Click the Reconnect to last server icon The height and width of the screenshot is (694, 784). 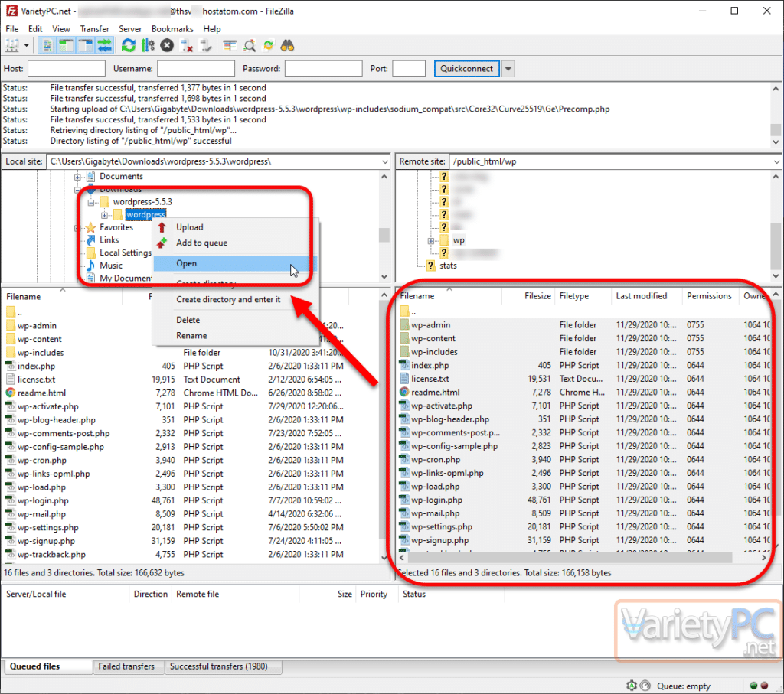coord(205,46)
